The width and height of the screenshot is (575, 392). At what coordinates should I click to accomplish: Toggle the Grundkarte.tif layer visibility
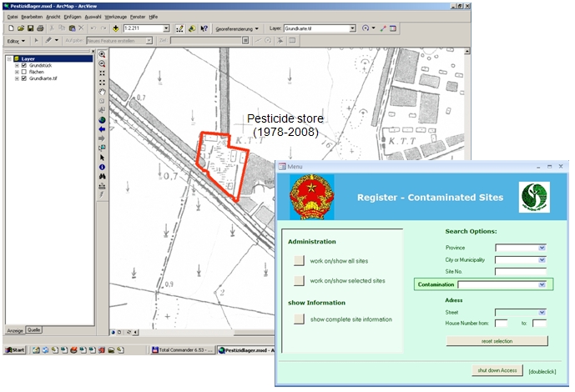(x=23, y=78)
